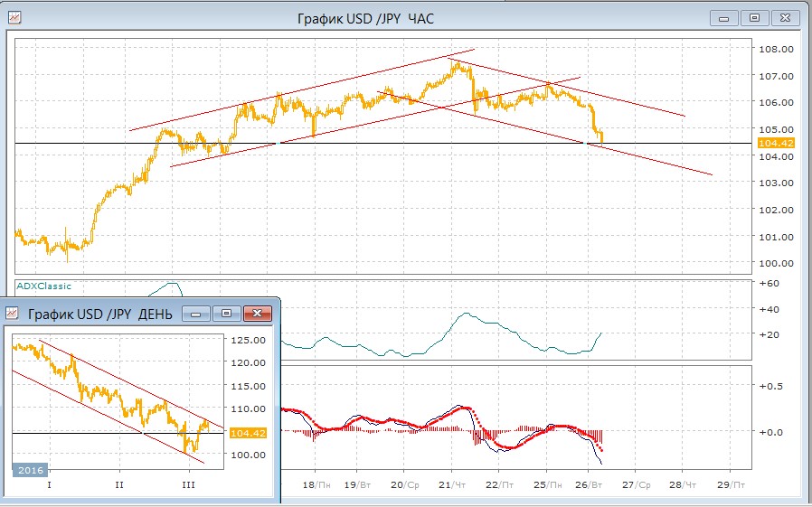Click the +20 ADX scale label
The image size is (812, 507).
tap(769, 334)
